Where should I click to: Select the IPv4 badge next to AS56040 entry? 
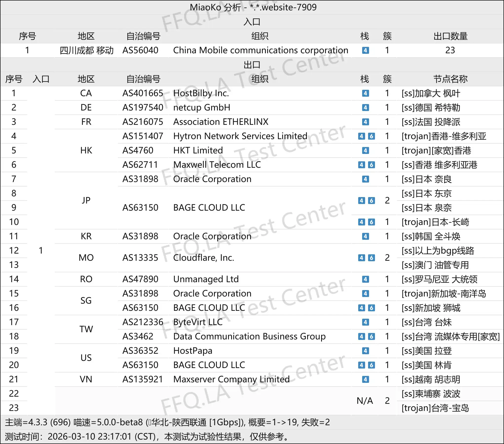click(x=366, y=50)
